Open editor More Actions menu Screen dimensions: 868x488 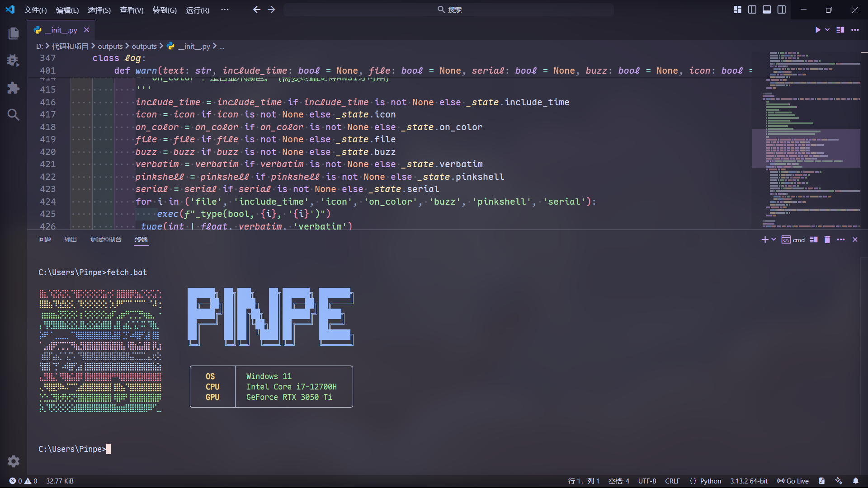pos(855,30)
